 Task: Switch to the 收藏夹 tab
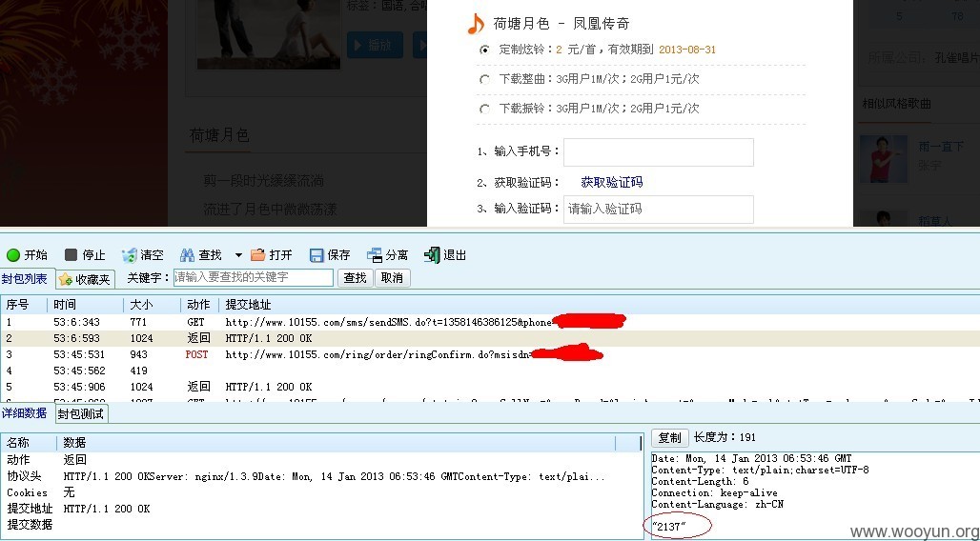coord(85,279)
